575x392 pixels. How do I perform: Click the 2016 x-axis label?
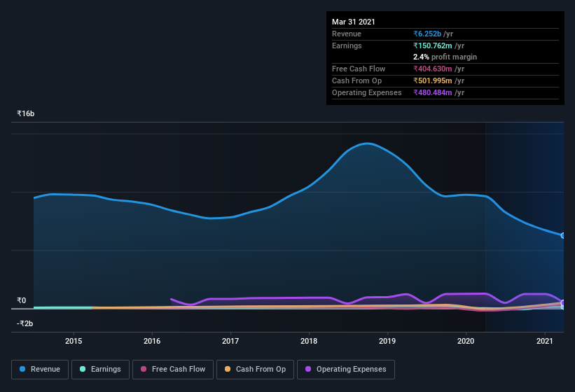[x=152, y=341]
